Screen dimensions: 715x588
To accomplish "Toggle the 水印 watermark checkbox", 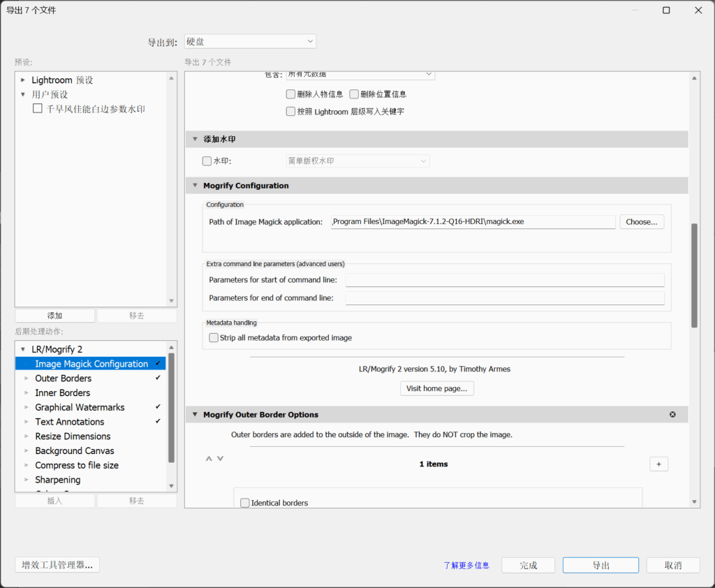I will pyautogui.click(x=207, y=161).
